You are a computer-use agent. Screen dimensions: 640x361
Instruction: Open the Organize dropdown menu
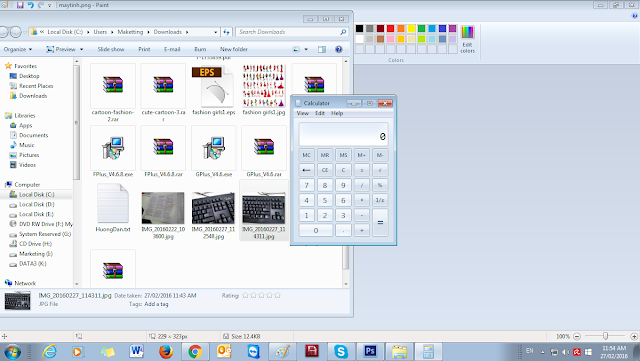pyautogui.click(x=18, y=49)
